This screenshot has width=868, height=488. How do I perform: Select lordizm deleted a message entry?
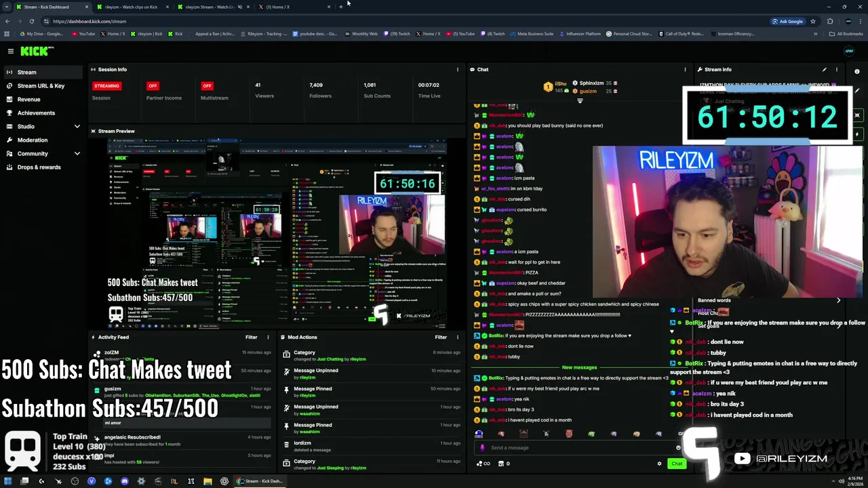tap(372, 446)
